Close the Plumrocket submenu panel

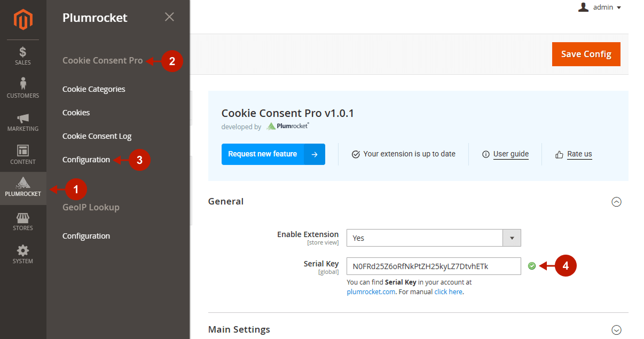tap(169, 17)
